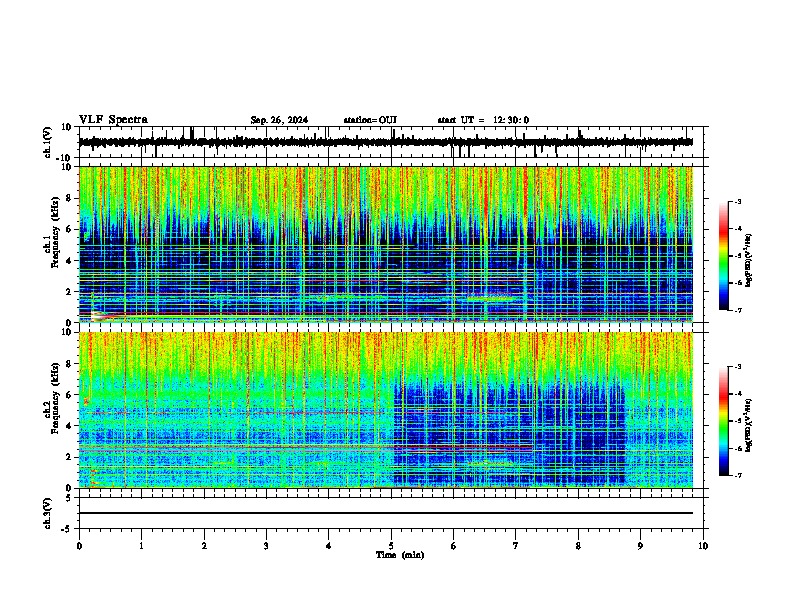Click the "-7" label on ch.1 color scale
792x612 pixels.
[737, 310]
